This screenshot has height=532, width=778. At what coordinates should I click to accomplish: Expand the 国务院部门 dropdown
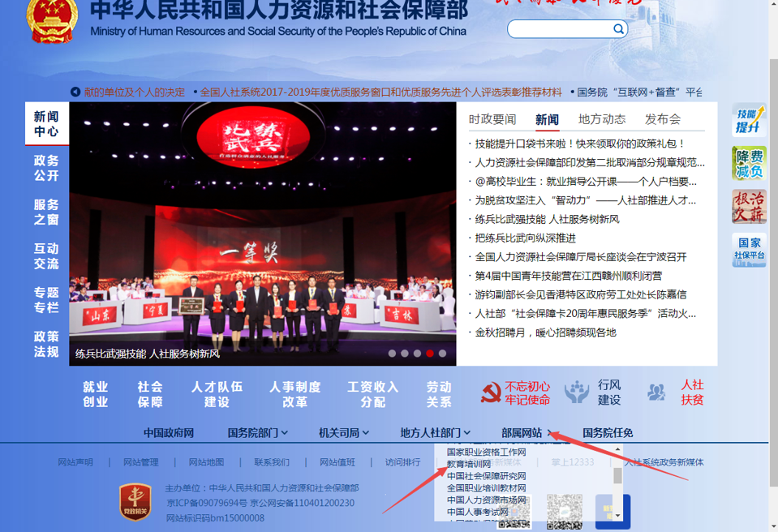(x=258, y=433)
